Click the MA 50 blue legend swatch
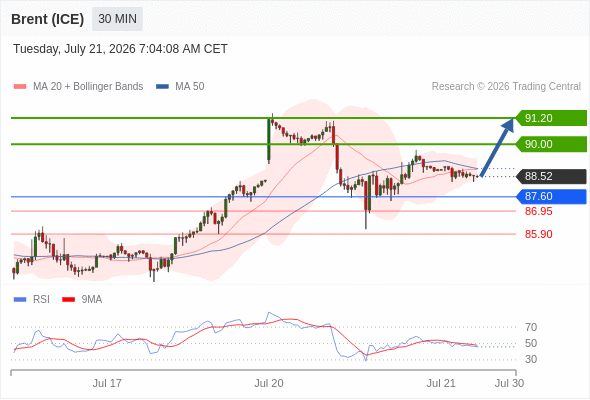 (163, 87)
